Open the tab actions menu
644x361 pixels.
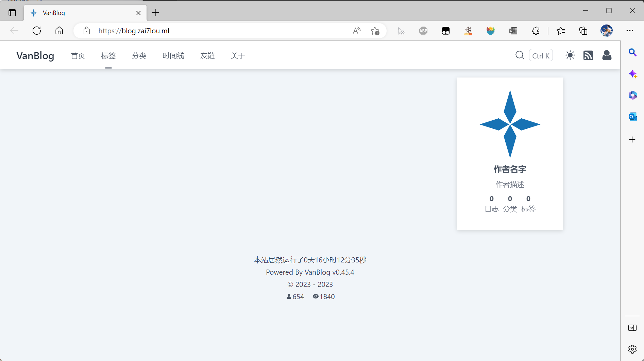coord(12,13)
